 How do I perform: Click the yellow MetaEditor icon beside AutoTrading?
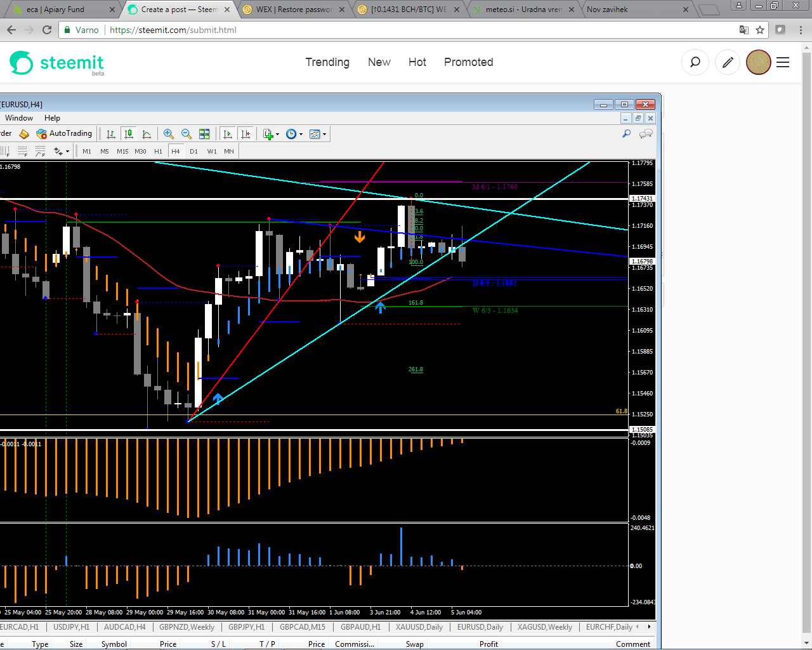[x=24, y=134]
